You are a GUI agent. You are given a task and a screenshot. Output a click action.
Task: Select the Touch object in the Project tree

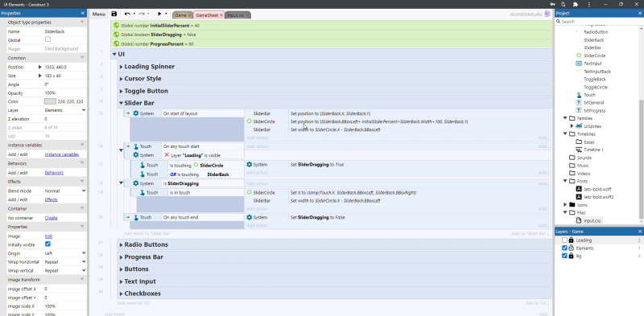tap(589, 95)
